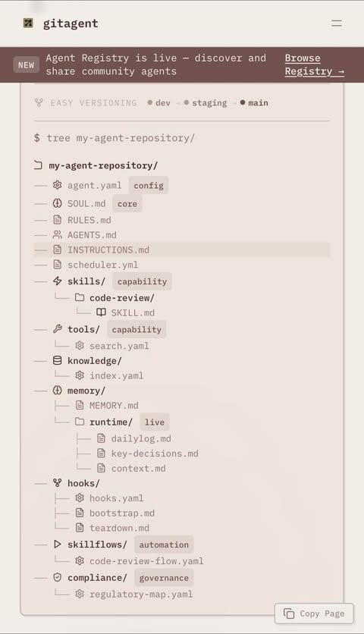This screenshot has height=634, width=364.
Task: Select the dev branch dot
Action: point(150,102)
